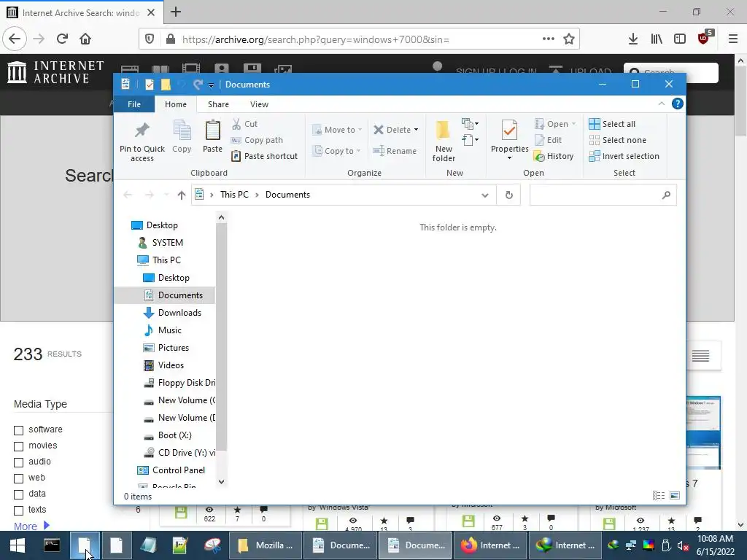Refresh the Documents folder view
Viewport: 747px width, 560px height.
[x=508, y=195]
